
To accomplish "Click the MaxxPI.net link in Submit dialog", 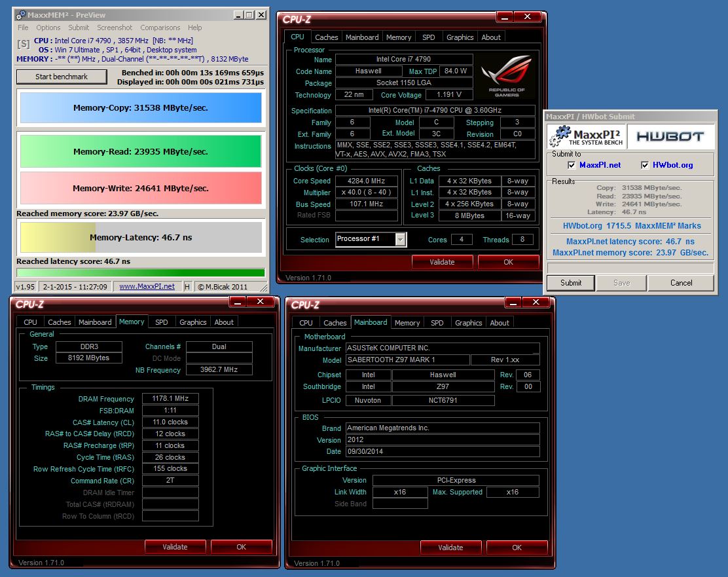I will point(600,165).
